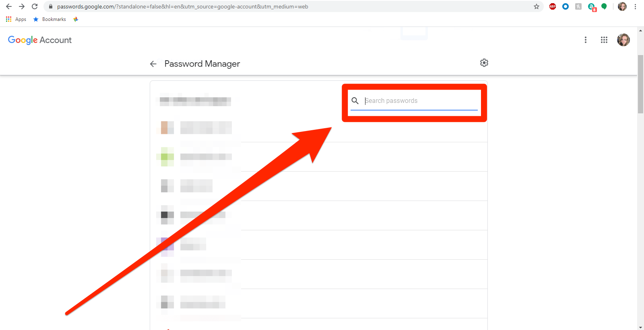Open Google Account vertical dots menu
The image size is (644, 330).
click(x=585, y=40)
